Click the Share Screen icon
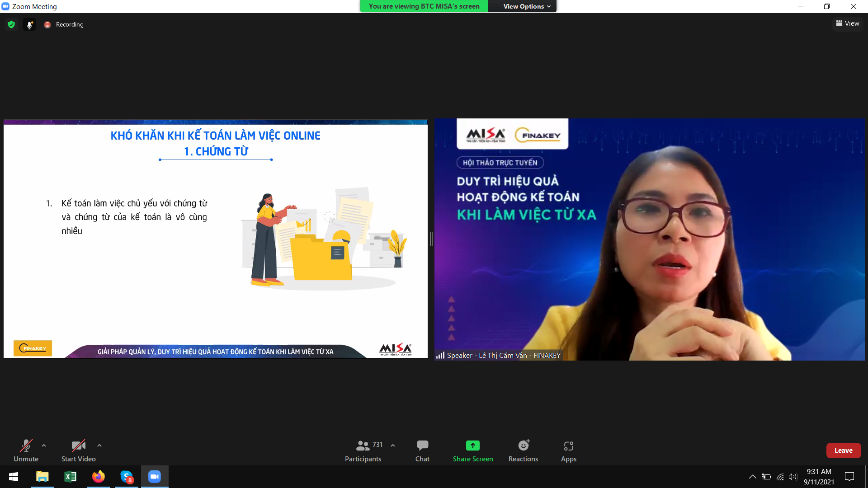 point(472,446)
